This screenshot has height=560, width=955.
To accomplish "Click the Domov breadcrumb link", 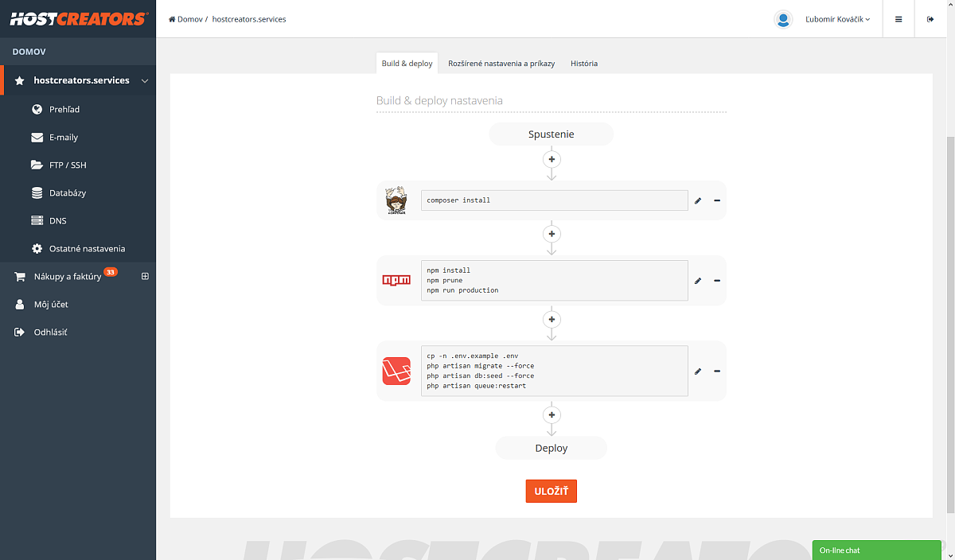I will (190, 19).
